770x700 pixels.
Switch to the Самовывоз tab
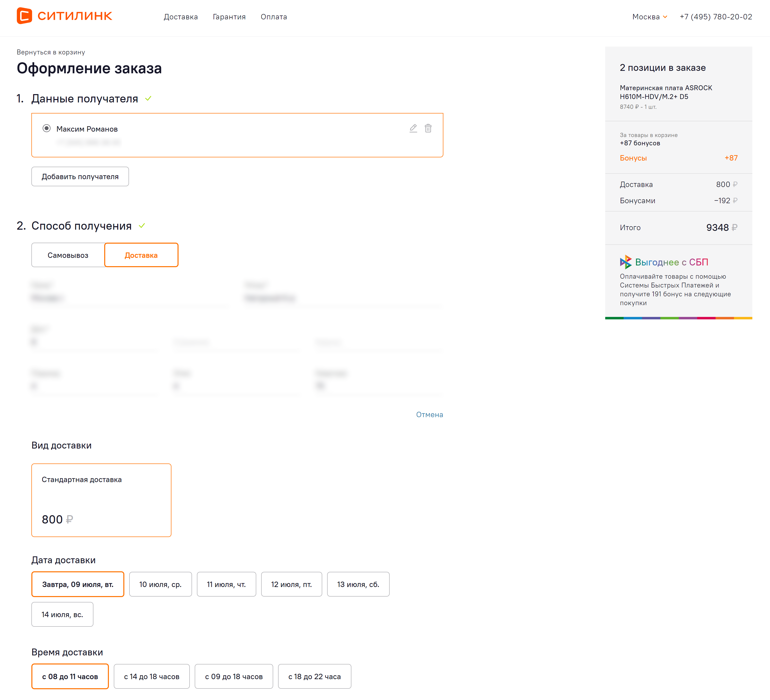(x=68, y=255)
